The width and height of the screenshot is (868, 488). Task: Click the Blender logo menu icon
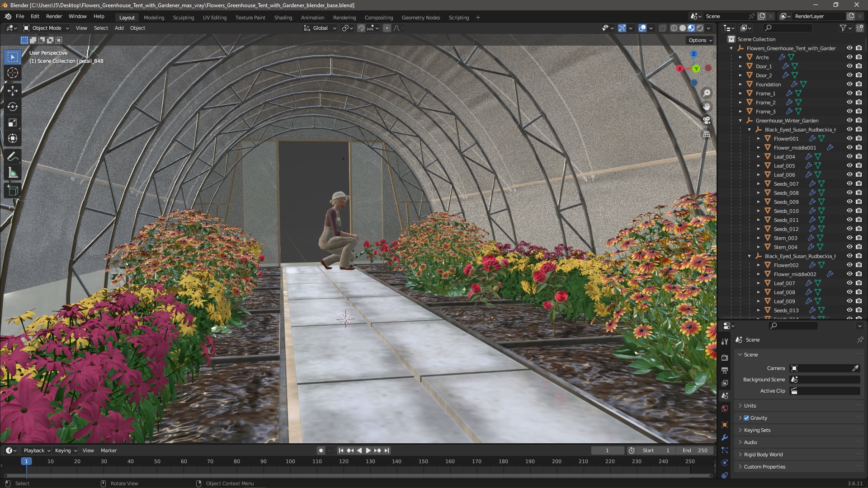[x=8, y=16]
